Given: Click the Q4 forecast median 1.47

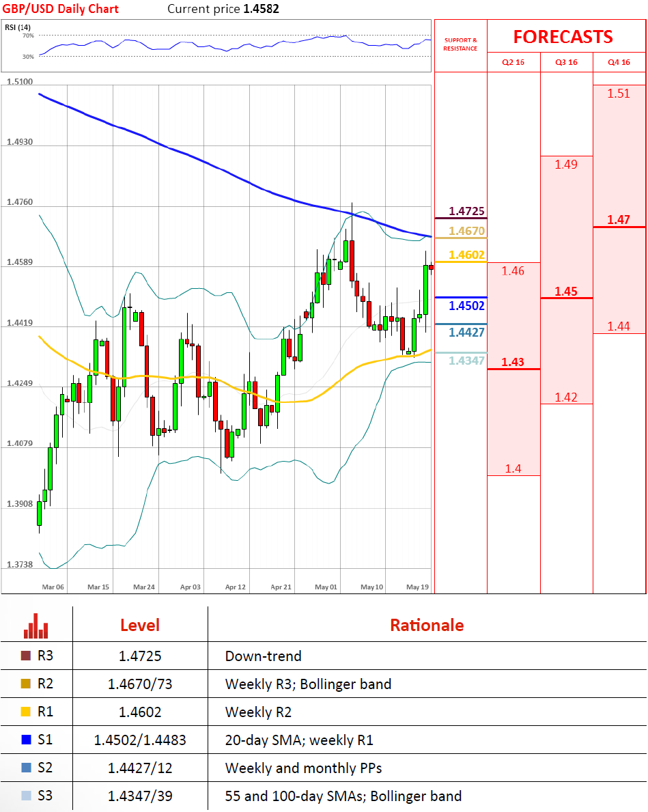Looking at the screenshot, I should 619,220.
